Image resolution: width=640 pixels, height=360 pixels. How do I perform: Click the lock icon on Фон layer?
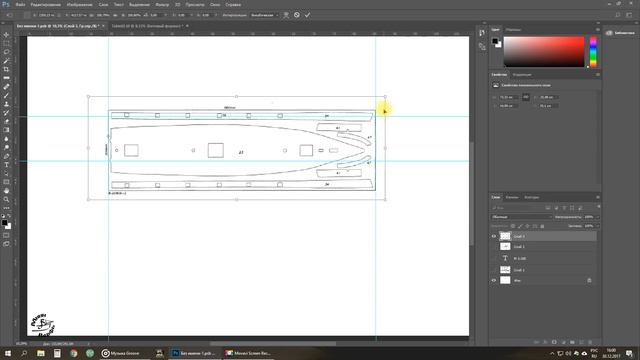[589, 280]
